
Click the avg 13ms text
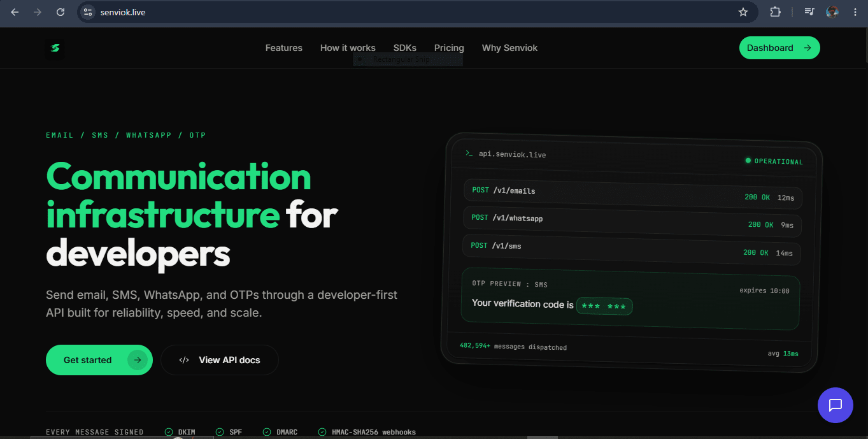click(x=783, y=353)
